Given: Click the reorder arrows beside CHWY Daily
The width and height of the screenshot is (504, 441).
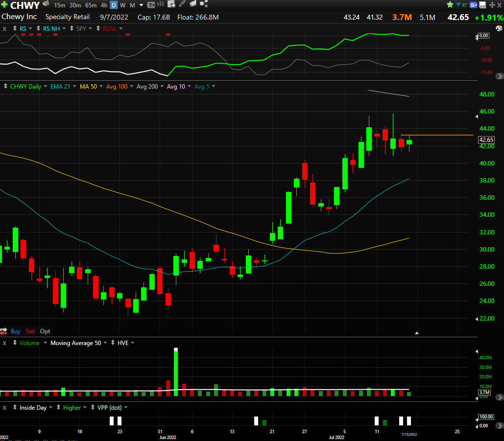Looking at the screenshot, I should point(5,86).
